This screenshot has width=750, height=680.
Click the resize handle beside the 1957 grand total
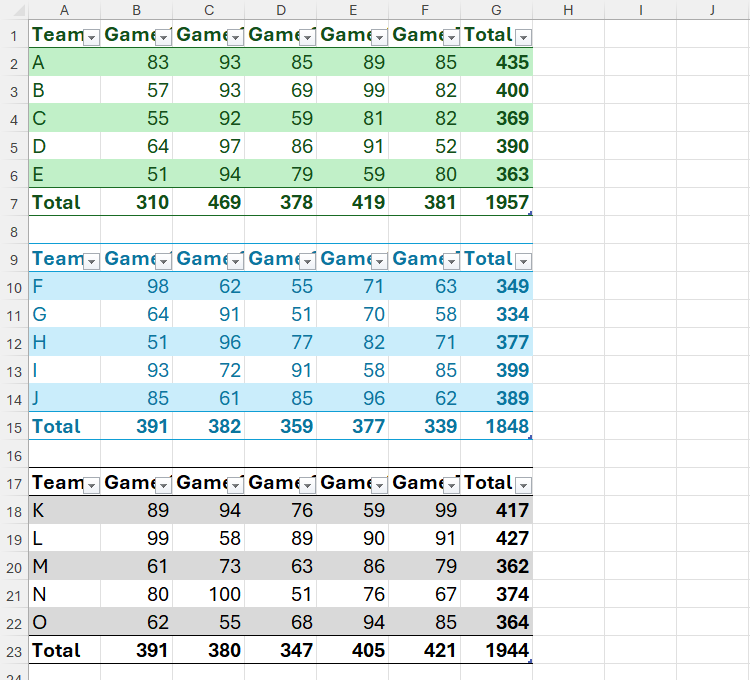point(529,213)
